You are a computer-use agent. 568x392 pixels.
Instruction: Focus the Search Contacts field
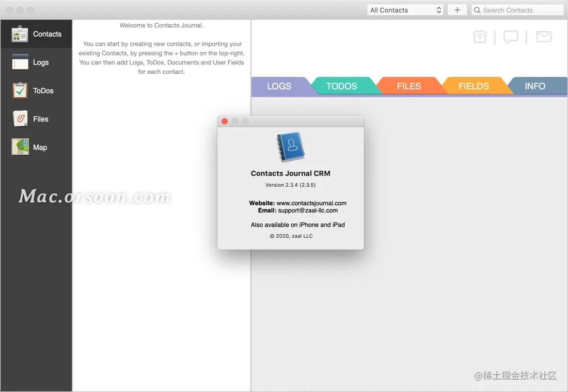click(x=517, y=10)
